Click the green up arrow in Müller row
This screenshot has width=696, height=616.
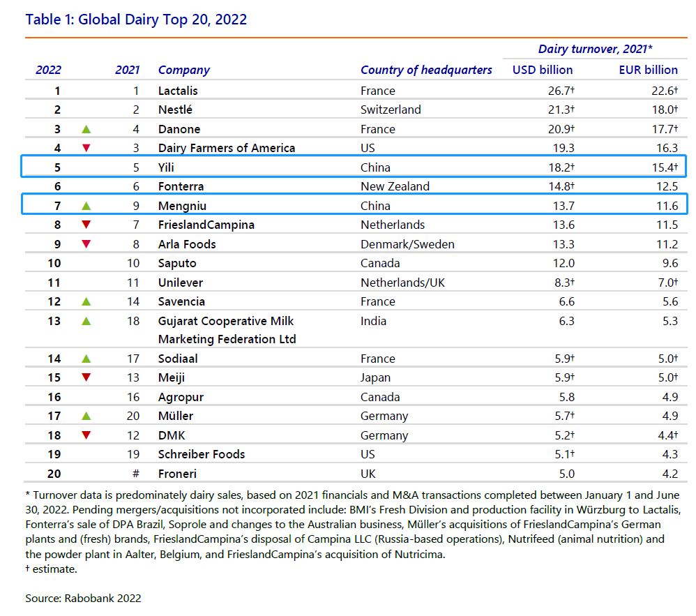coord(86,416)
